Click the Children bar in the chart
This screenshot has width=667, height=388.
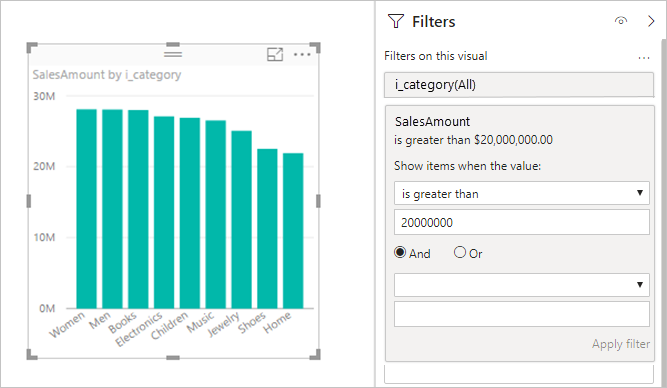190,213
